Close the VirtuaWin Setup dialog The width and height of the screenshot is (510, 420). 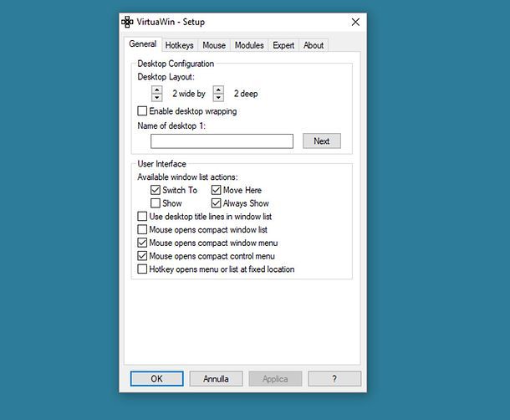click(355, 22)
